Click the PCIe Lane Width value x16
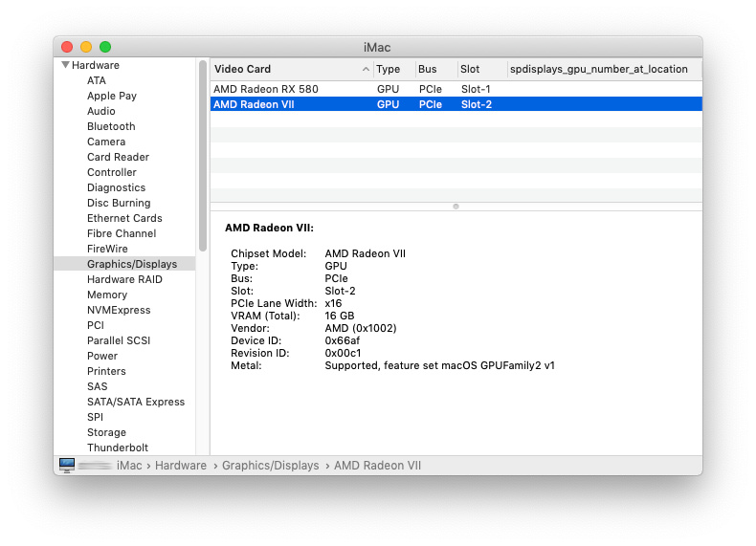 [333, 304]
